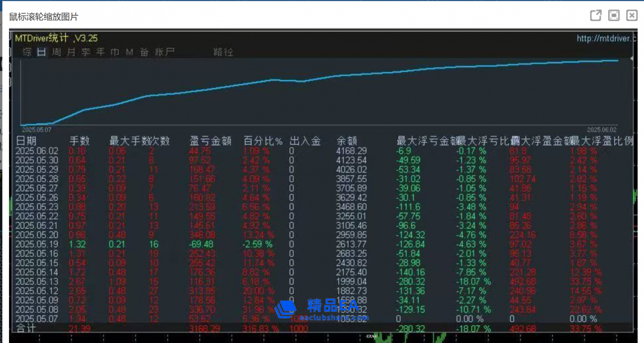The image size is (644, 343).
Task: Click the 路径 path tab
Action: [x=223, y=52]
